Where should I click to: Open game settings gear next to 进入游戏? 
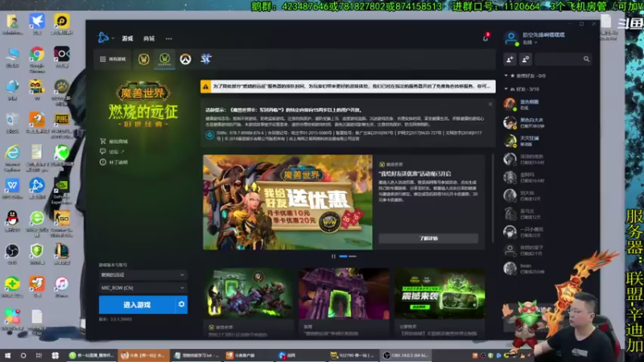[x=181, y=305]
